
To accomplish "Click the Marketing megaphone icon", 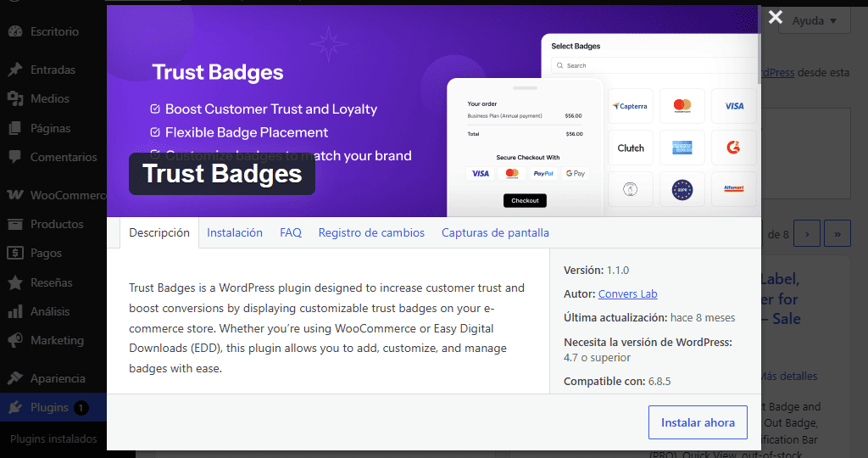I will (15, 340).
